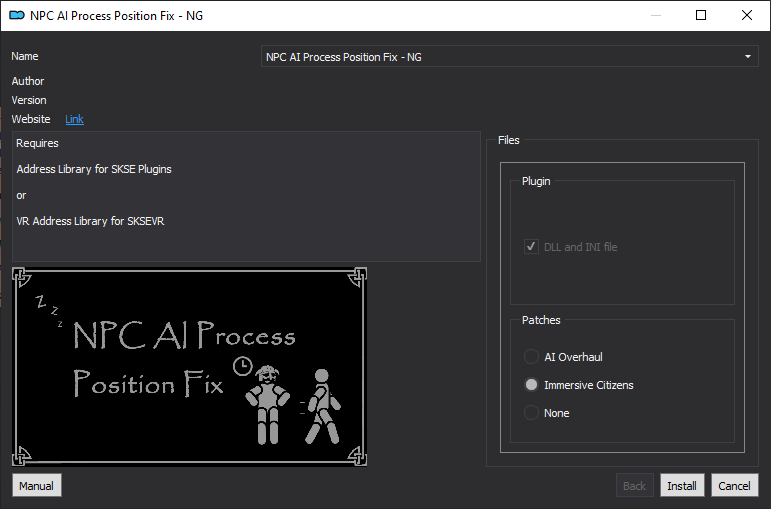Click the Back button
The image size is (771, 509).
point(634,485)
